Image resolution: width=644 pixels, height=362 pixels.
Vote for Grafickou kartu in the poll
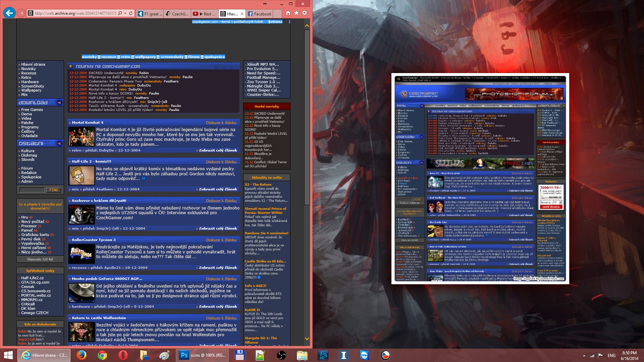pyautogui.click(x=35, y=235)
